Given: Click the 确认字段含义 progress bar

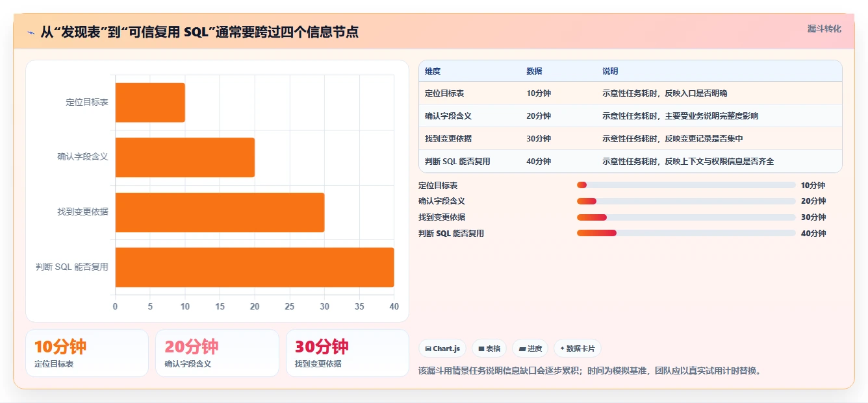Looking at the screenshot, I should (686, 201).
